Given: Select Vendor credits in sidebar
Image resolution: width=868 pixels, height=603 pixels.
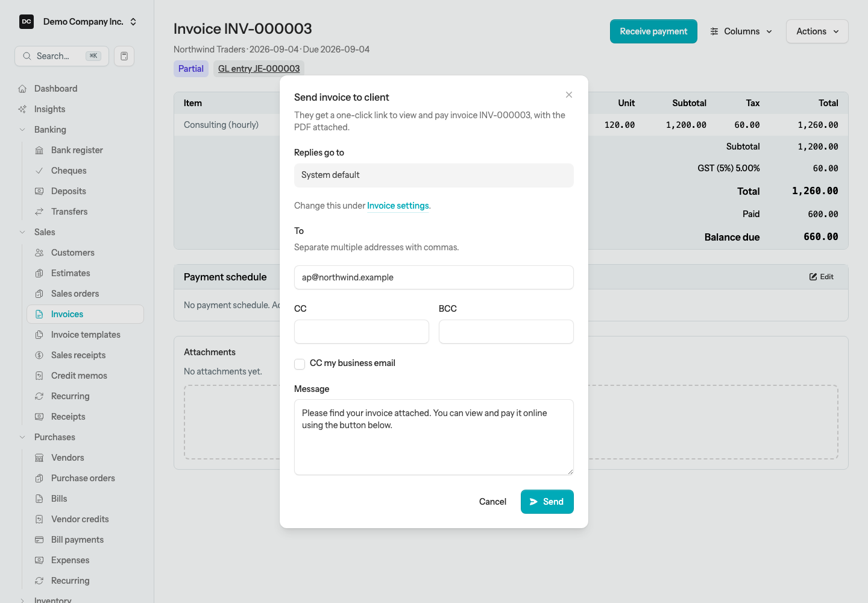Looking at the screenshot, I should 86,519.
